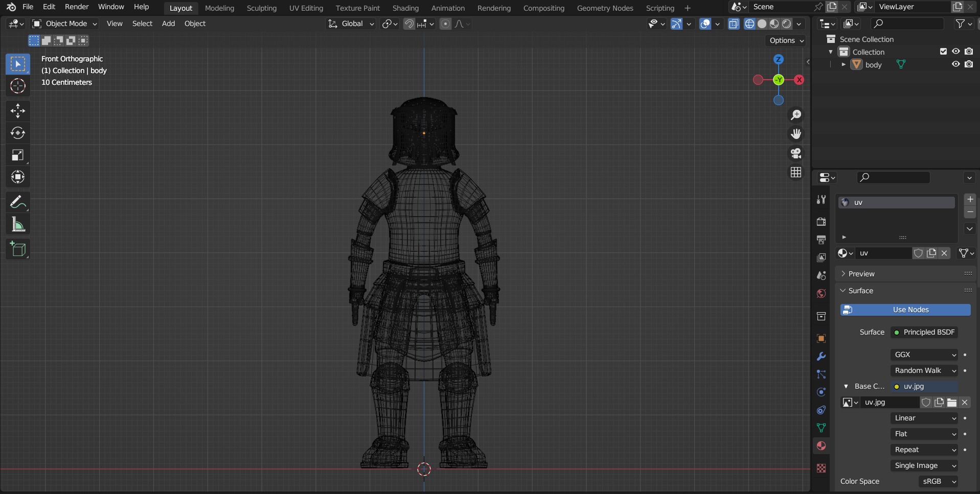The height and width of the screenshot is (494, 980).
Task: Select the Select Box tool
Action: click(18, 64)
